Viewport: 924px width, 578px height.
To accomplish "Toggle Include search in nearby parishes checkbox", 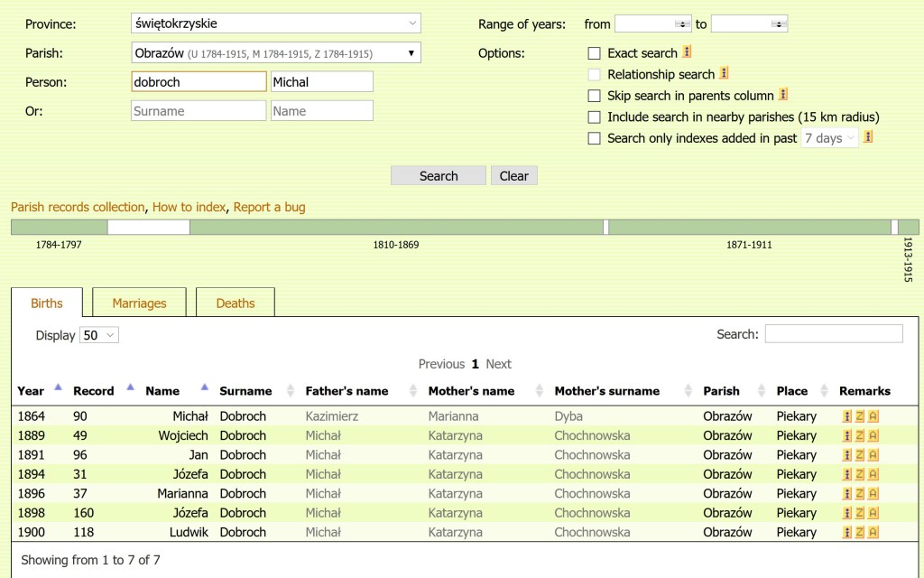I will point(594,117).
